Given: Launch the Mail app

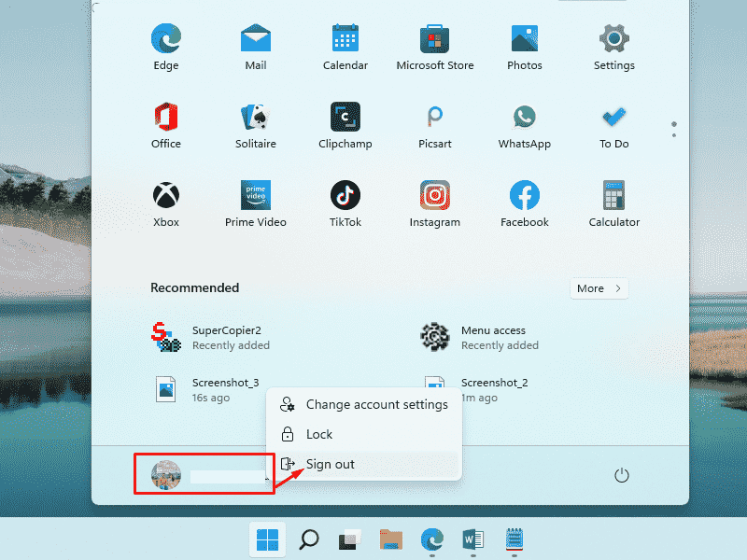Looking at the screenshot, I should click(255, 42).
